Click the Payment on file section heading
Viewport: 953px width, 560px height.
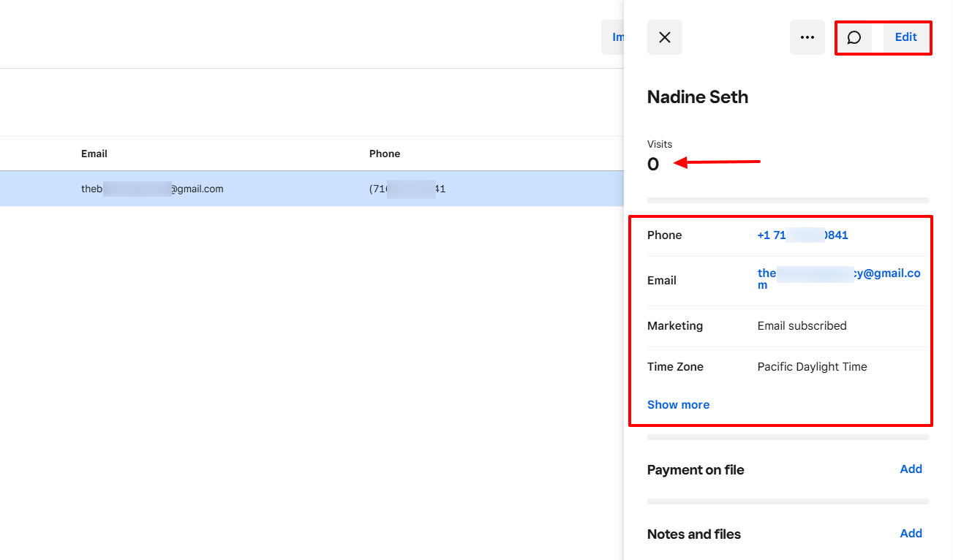695,469
